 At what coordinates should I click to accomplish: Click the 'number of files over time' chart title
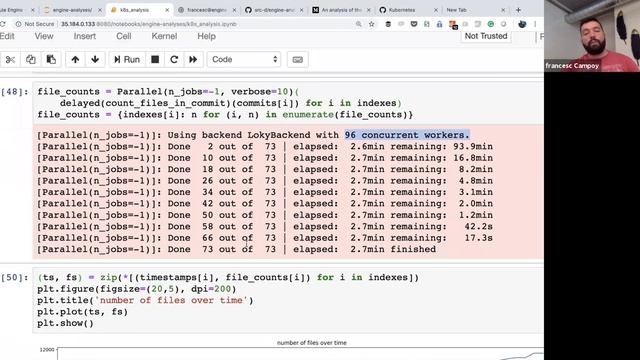[x=311, y=343]
